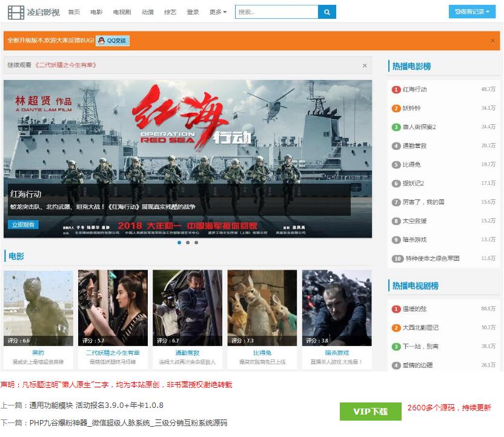The width and height of the screenshot is (504, 437).
Task: Click the magnifier search button
Action: point(327,12)
